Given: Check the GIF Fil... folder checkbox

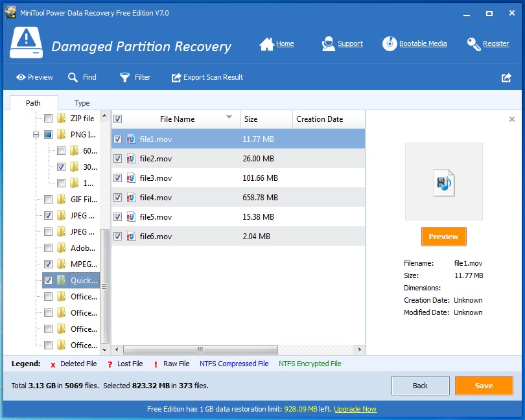Looking at the screenshot, I should (x=48, y=199).
